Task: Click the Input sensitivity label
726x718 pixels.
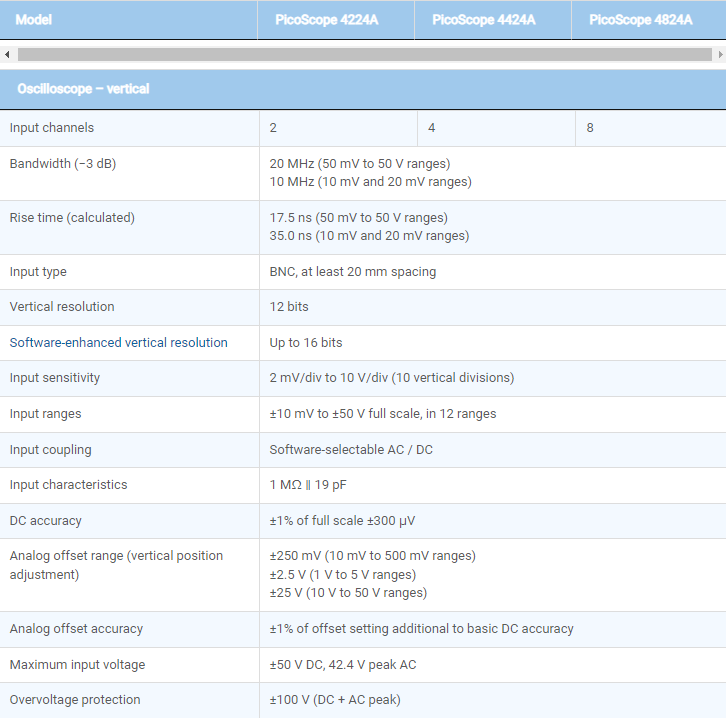Action: click(55, 378)
